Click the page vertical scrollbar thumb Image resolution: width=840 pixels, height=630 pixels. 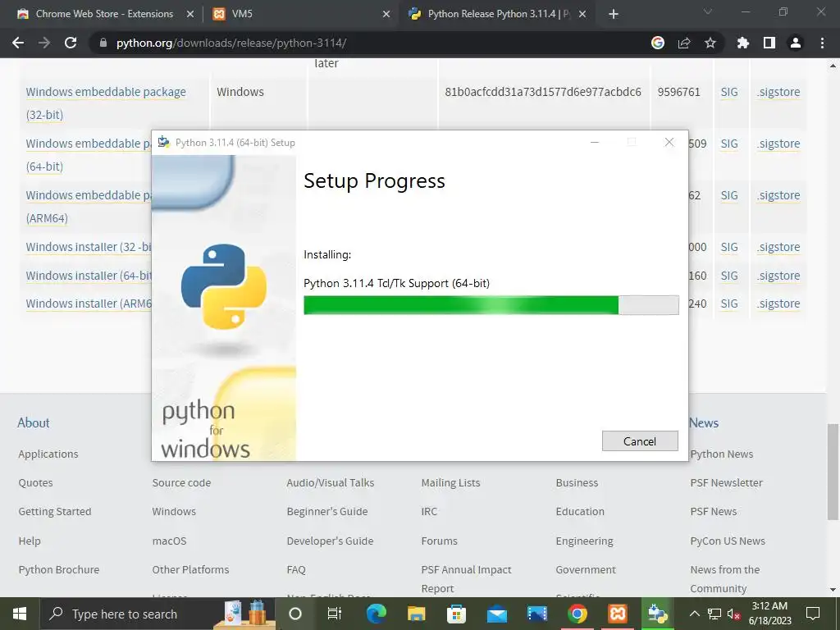pos(833,472)
